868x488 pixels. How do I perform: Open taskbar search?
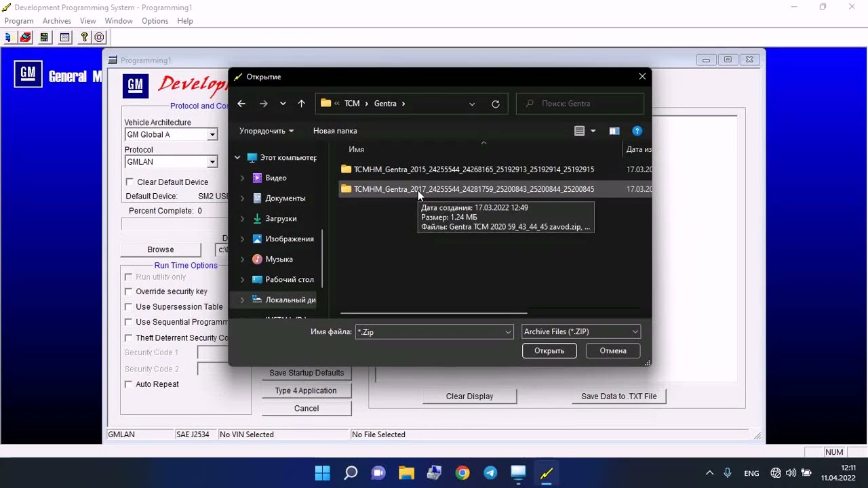[351, 472]
